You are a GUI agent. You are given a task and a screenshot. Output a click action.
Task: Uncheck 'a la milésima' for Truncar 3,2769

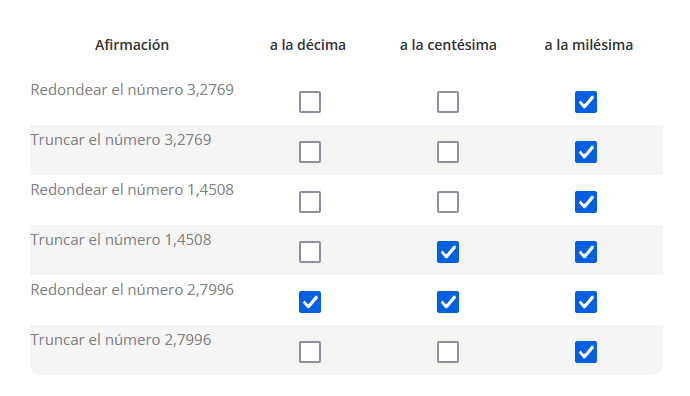(x=586, y=152)
